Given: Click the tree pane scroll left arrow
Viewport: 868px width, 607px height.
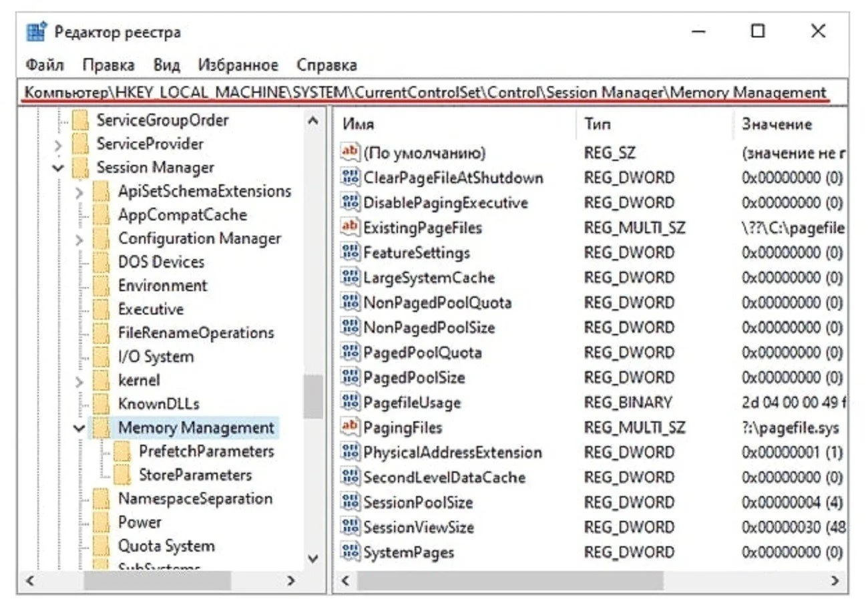Looking at the screenshot, I should 30,581.
